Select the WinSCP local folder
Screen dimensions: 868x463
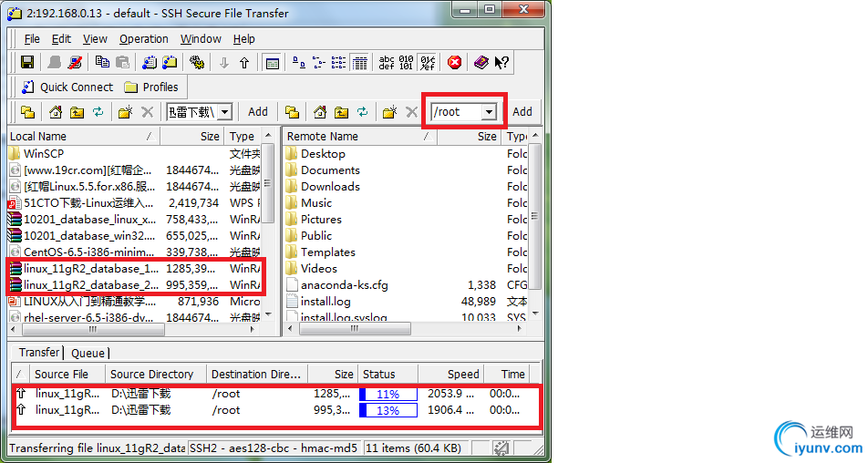click(x=44, y=154)
